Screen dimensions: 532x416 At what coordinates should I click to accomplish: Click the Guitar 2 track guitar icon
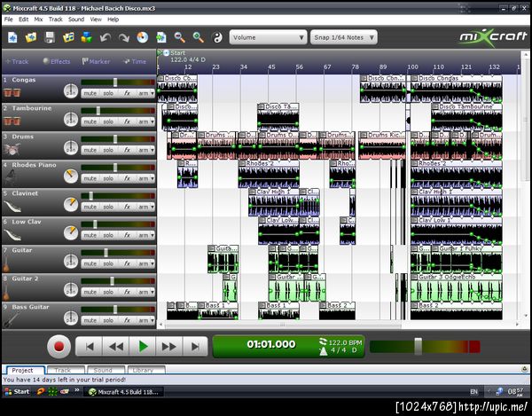pos(6,292)
